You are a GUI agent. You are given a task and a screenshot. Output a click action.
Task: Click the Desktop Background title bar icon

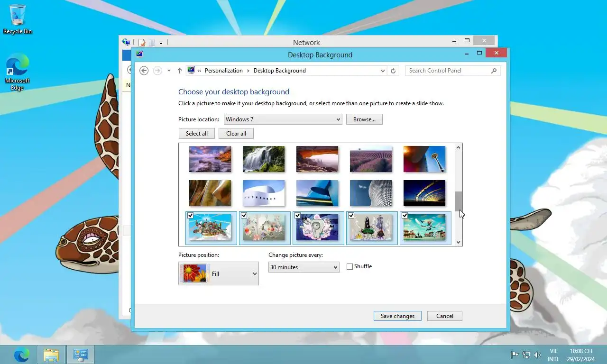point(139,54)
